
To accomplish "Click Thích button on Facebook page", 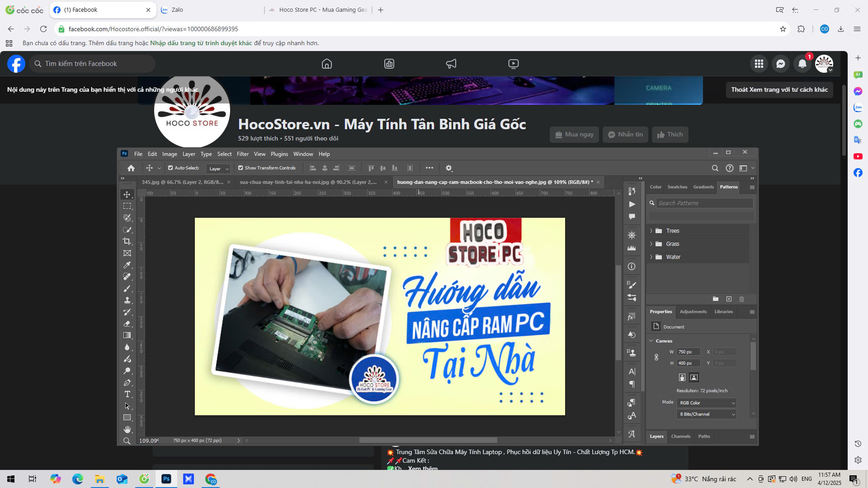I will click(670, 134).
